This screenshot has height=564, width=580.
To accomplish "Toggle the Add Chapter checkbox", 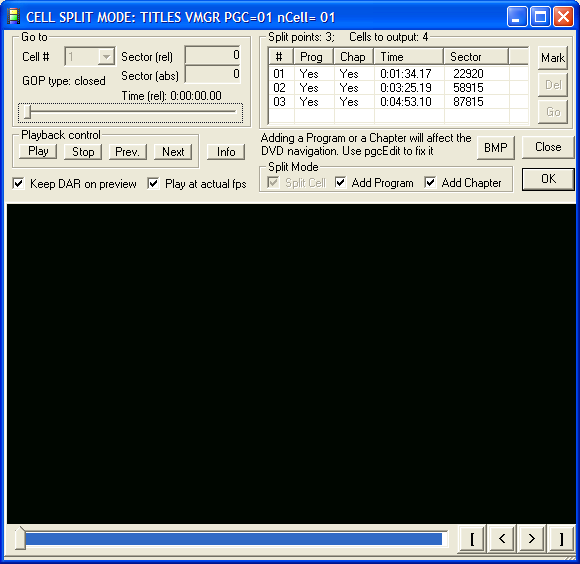I will click(x=430, y=182).
